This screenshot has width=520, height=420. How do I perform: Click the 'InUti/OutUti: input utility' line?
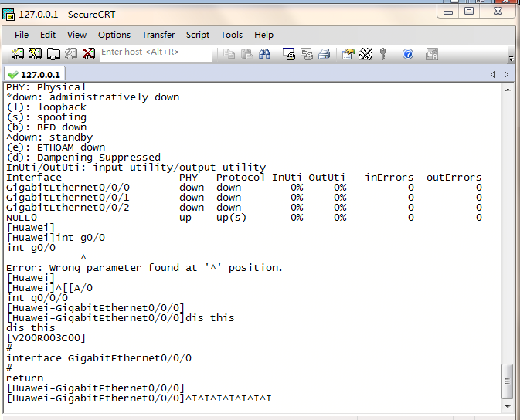pos(136,168)
